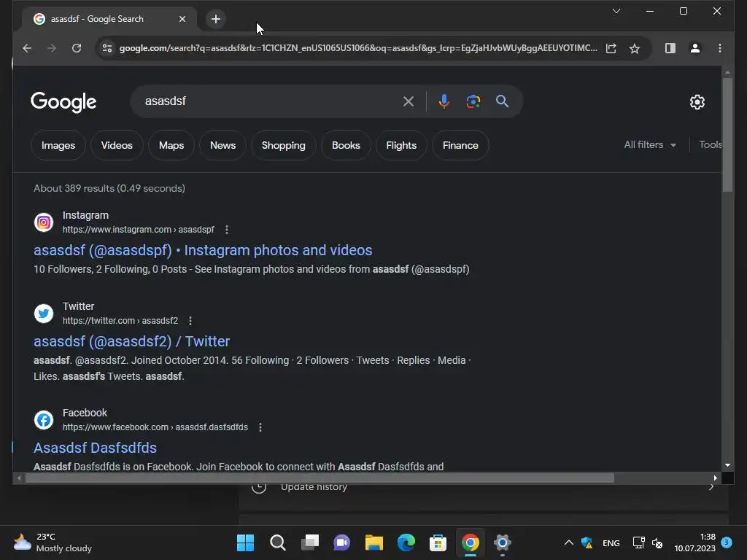Open the tab search chevron in title bar
This screenshot has width=747, height=560.
click(x=616, y=11)
